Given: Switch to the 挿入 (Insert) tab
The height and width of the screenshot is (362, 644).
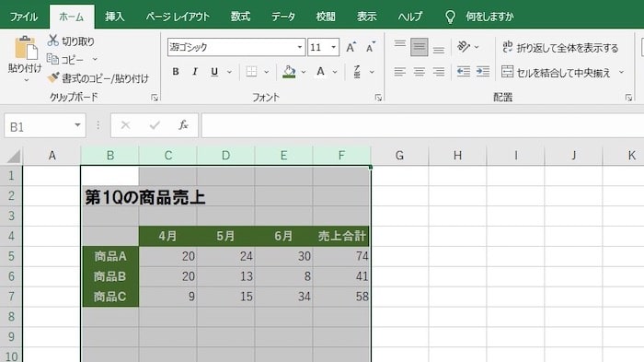Looking at the screenshot, I should coord(114,17).
